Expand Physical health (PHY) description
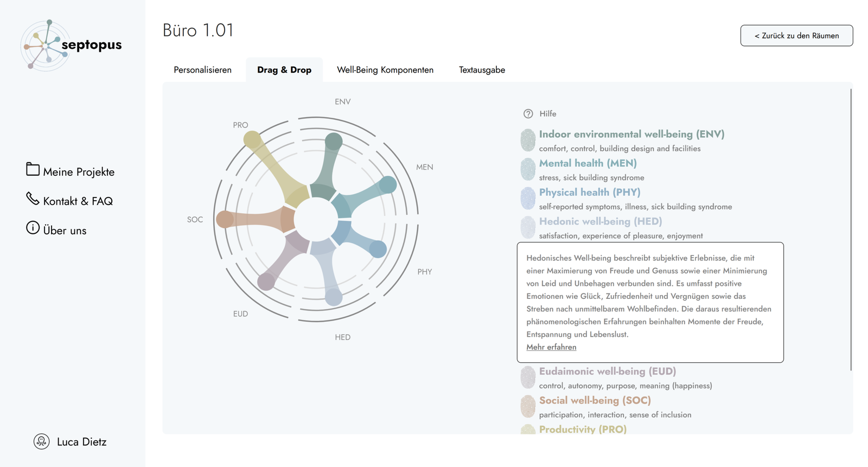The image size is (868, 467). tap(590, 193)
